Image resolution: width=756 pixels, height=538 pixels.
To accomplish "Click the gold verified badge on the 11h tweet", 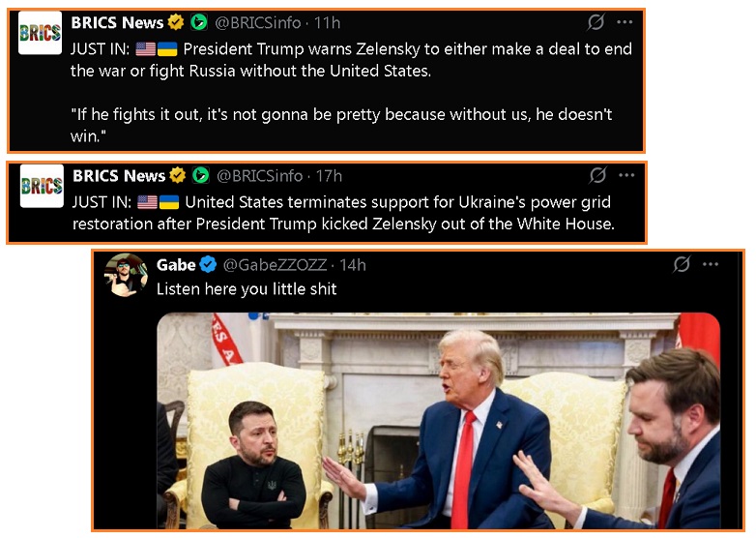I will (x=176, y=22).
